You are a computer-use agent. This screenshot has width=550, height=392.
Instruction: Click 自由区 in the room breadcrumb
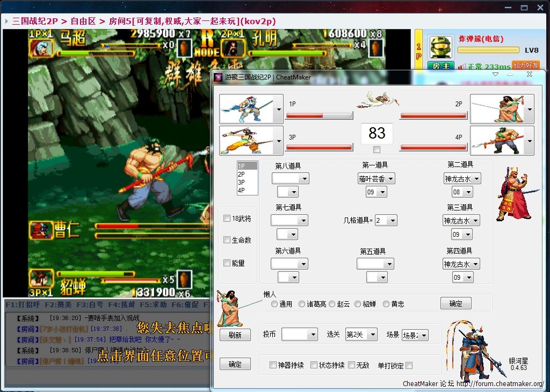(84, 21)
